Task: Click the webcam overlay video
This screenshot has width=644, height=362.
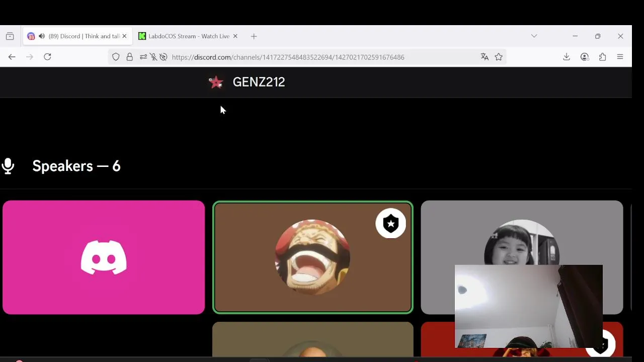Action: 528,306
